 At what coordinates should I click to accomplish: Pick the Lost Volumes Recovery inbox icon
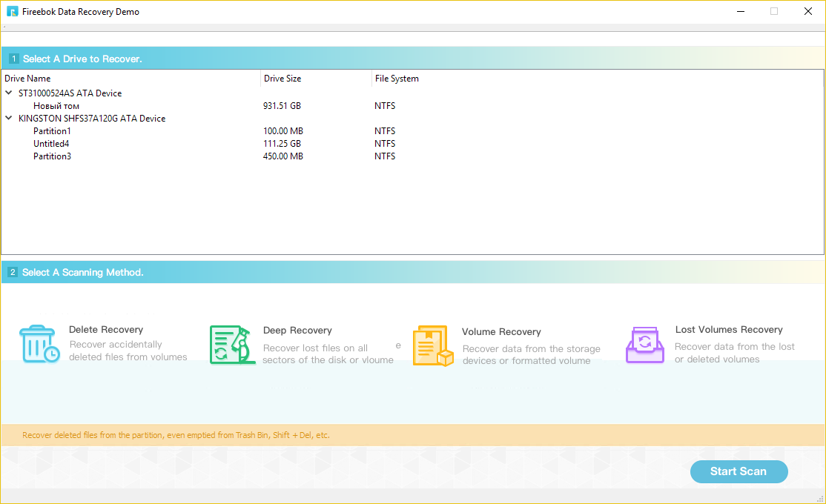coord(644,345)
